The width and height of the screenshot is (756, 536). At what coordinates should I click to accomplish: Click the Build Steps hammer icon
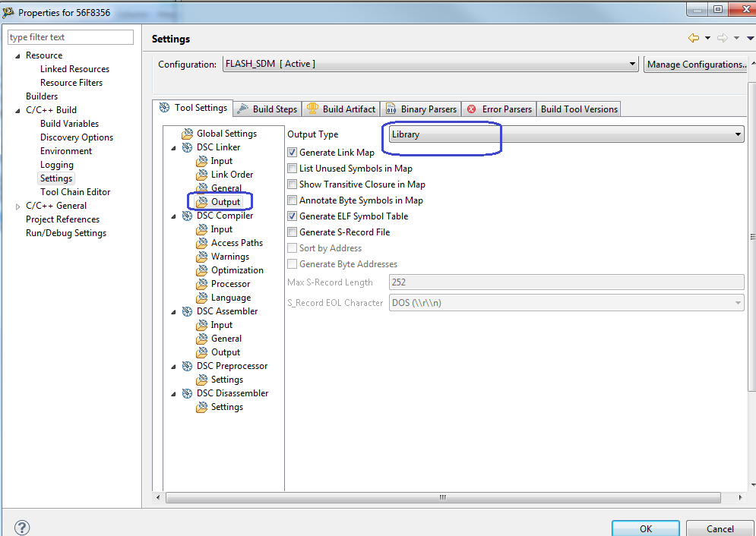243,109
